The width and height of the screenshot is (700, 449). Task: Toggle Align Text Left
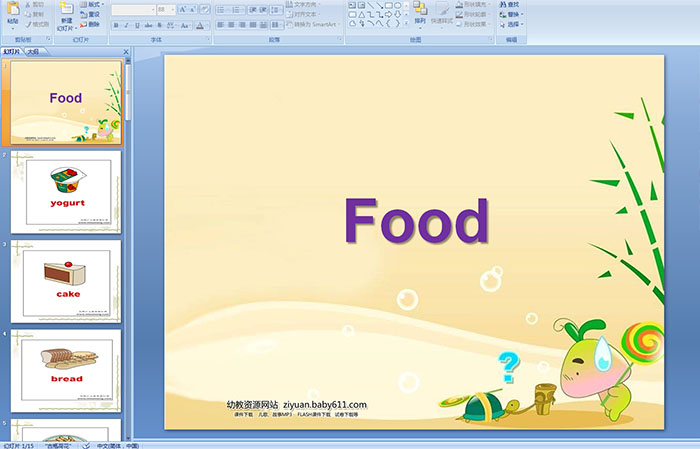(x=221, y=25)
